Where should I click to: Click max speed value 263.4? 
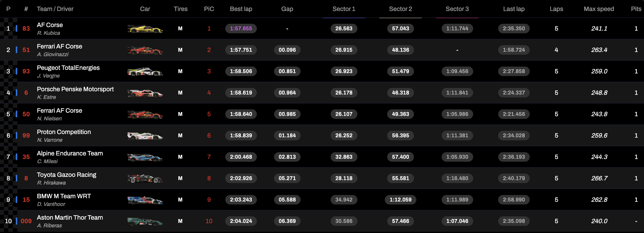coord(599,50)
